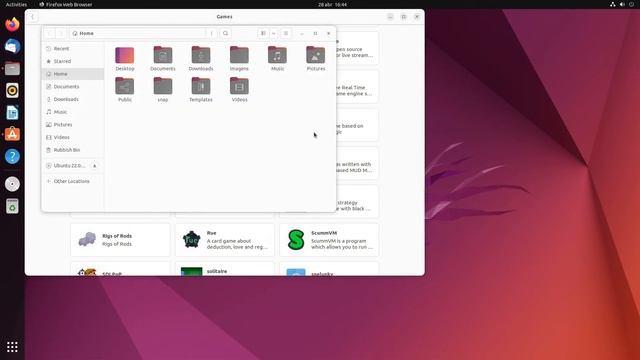Select Videos in Files sidebar
Image resolution: width=640 pixels, height=360 pixels.
tap(73, 137)
